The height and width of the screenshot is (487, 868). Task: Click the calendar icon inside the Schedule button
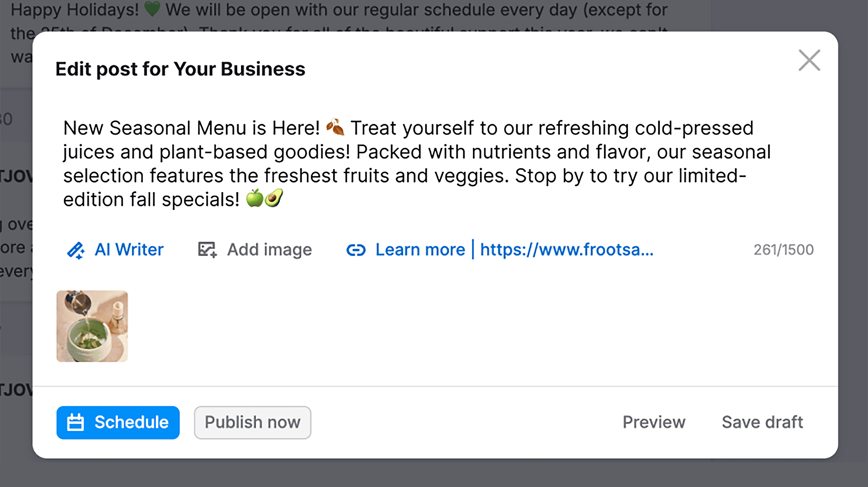(x=76, y=422)
